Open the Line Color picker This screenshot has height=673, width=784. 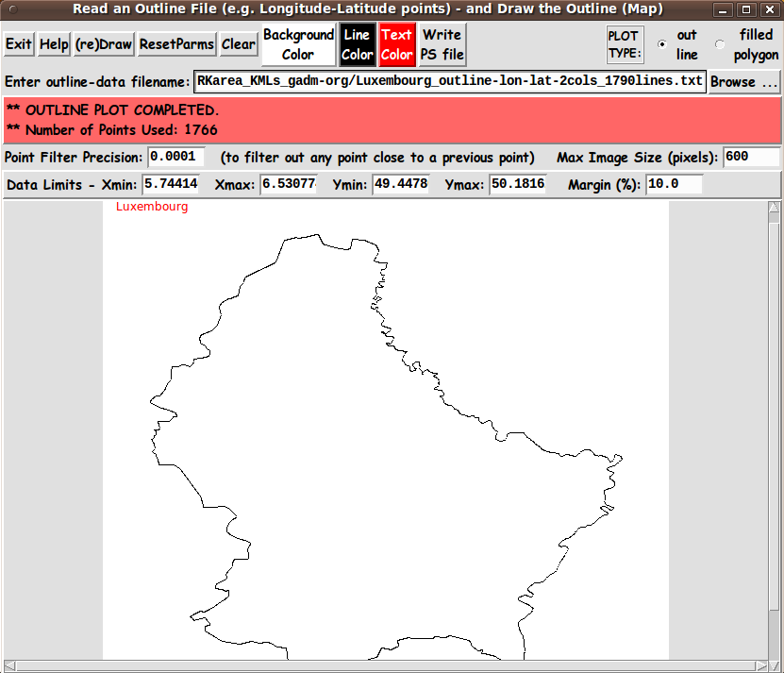[x=357, y=44]
